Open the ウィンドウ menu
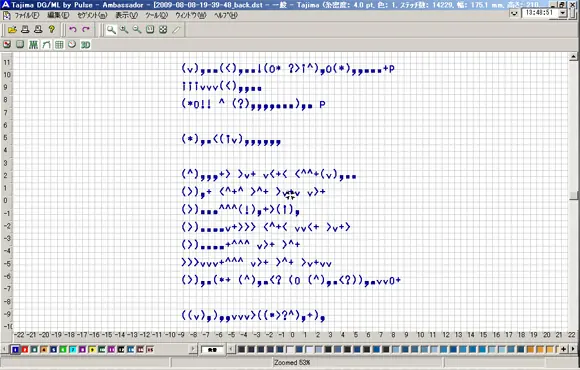The height and width of the screenshot is (370, 580). point(190,16)
